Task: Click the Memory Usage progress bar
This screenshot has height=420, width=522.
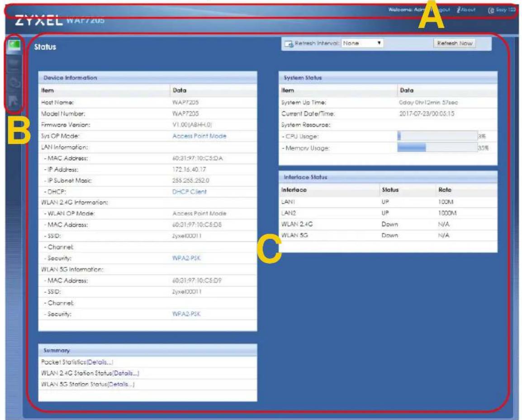Action: (x=437, y=147)
